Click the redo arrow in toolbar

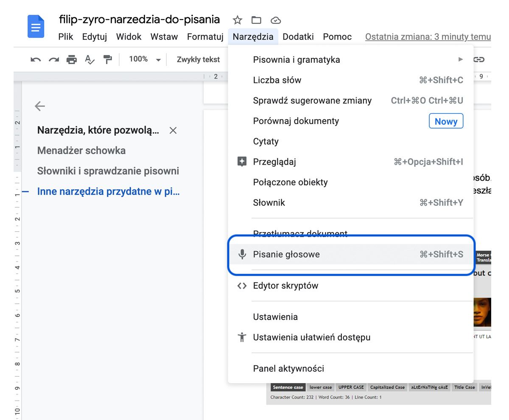tap(54, 60)
